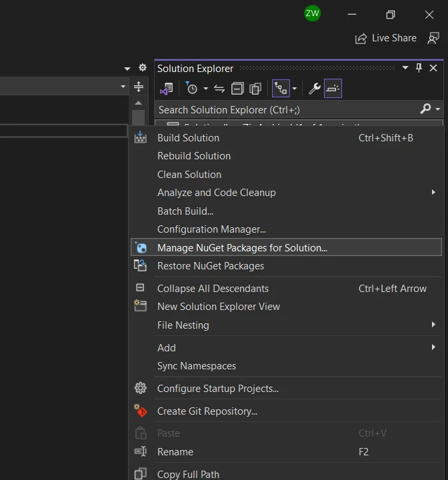Screen dimensions: 448x480
Task: Click the Show All Files icon
Action: pos(255,89)
